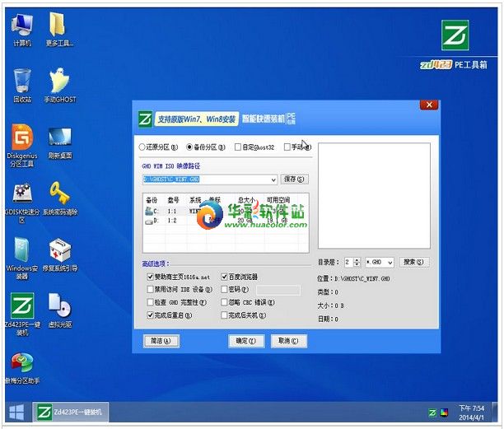This screenshot has width=504, height=429.
Task: Click the taskbar clock showing 7:54
Action: point(471,413)
